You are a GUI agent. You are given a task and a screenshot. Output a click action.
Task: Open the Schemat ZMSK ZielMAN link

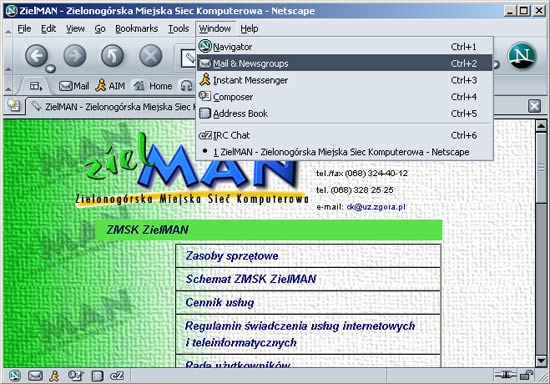pos(251,279)
